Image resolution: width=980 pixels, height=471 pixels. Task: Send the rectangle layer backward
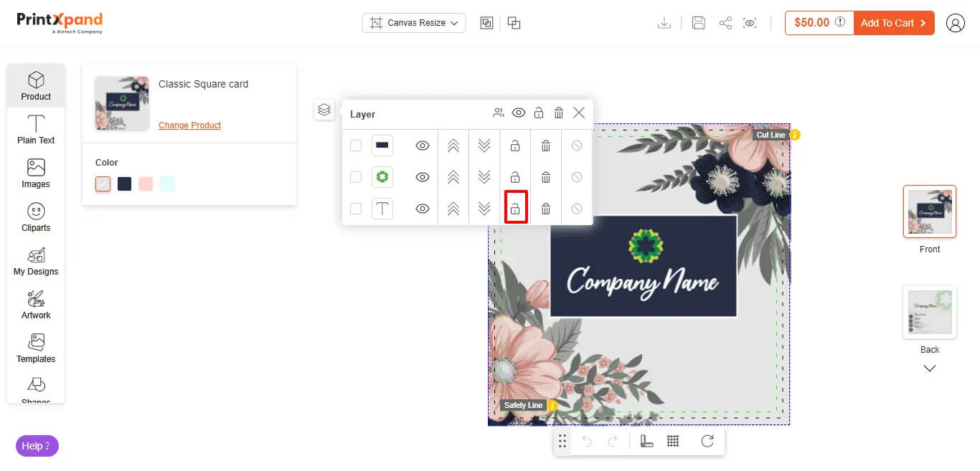(484, 146)
